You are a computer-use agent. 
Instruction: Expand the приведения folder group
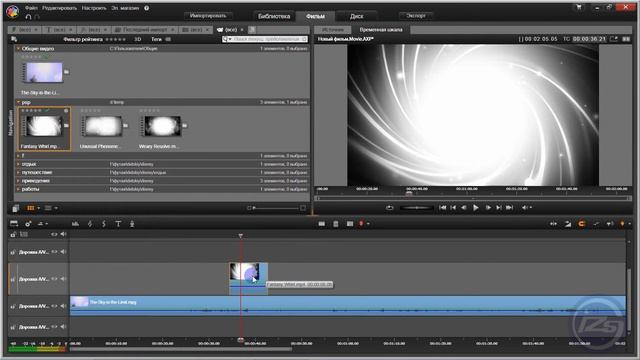click(x=18, y=181)
